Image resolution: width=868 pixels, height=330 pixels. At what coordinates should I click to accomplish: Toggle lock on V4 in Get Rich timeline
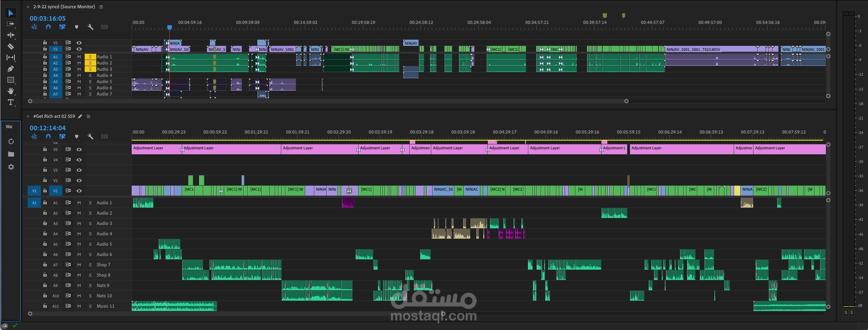pyautogui.click(x=45, y=160)
